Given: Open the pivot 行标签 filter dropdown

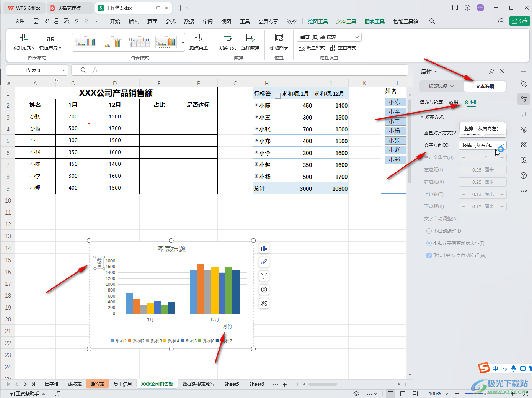Looking at the screenshot, I should tap(278, 96).
